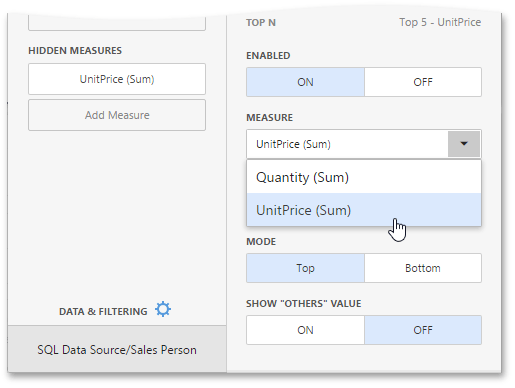Click the Measure combo box field
Image resolution: width=515 pixels, height=388 pixels.
click(x=347, y=144)
